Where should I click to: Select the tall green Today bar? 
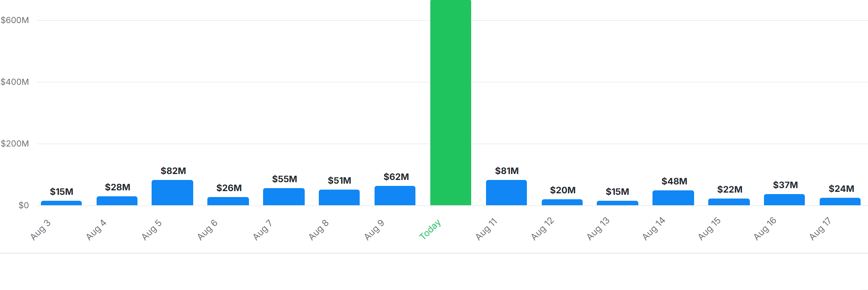(451, 103)
